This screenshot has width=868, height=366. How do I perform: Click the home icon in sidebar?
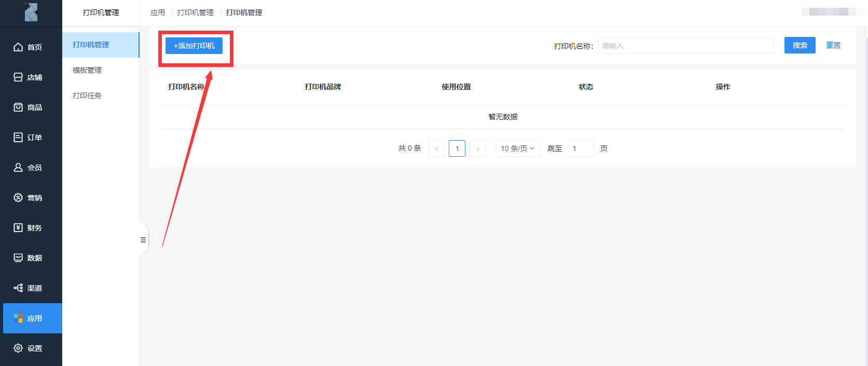(x=18, y=47)
